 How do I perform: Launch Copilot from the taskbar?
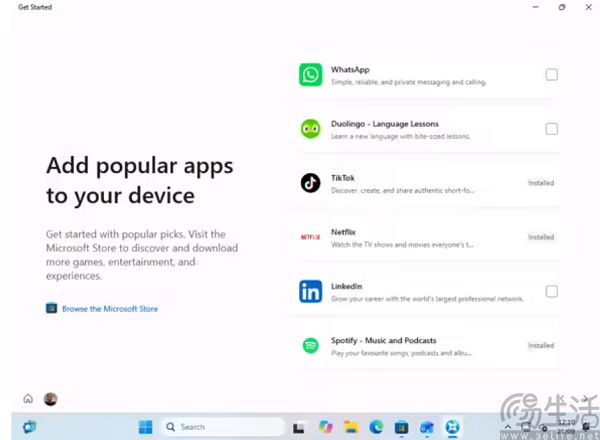tap(326, 427)
